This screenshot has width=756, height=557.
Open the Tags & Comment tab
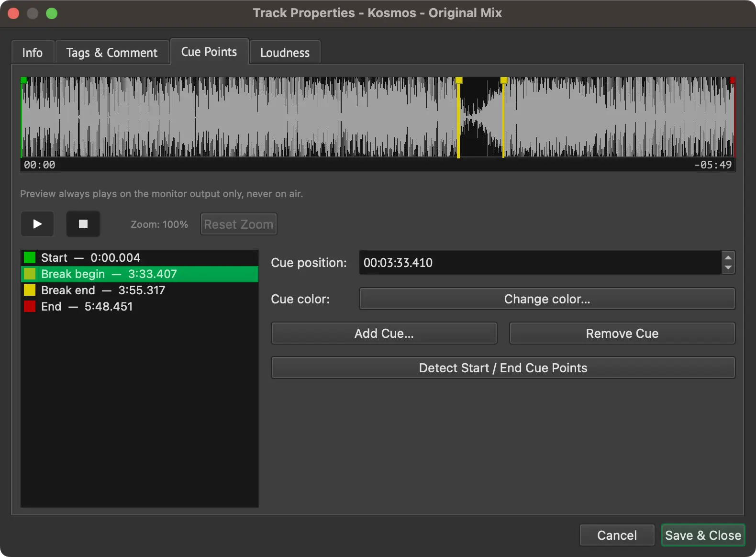coord(112,52)
